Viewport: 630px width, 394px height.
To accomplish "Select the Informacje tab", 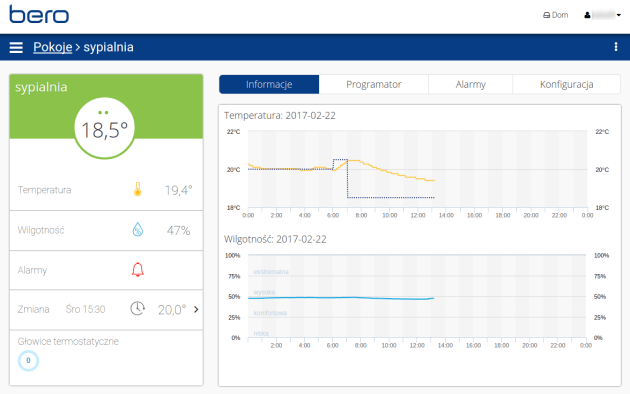I will click(x=269, y=84).
